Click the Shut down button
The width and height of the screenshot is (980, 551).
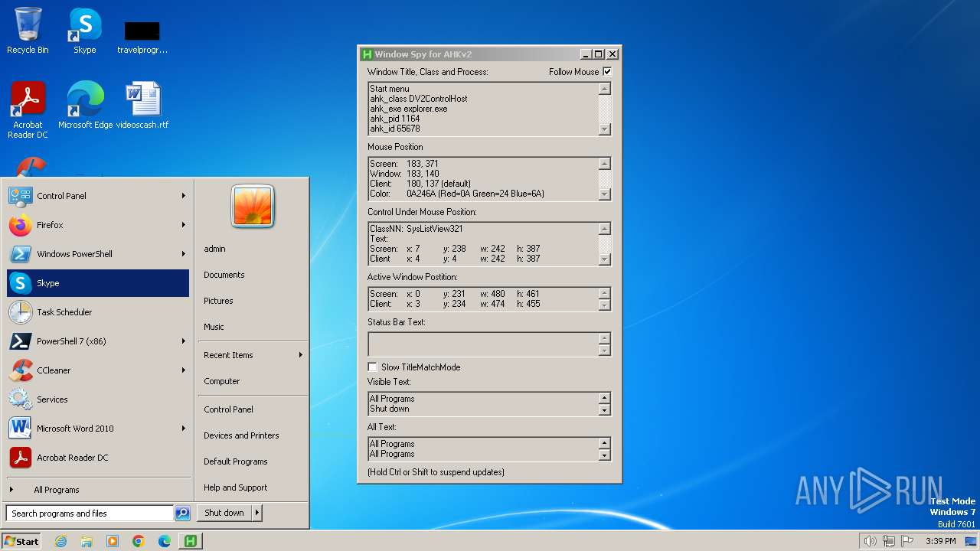(224, 513)
